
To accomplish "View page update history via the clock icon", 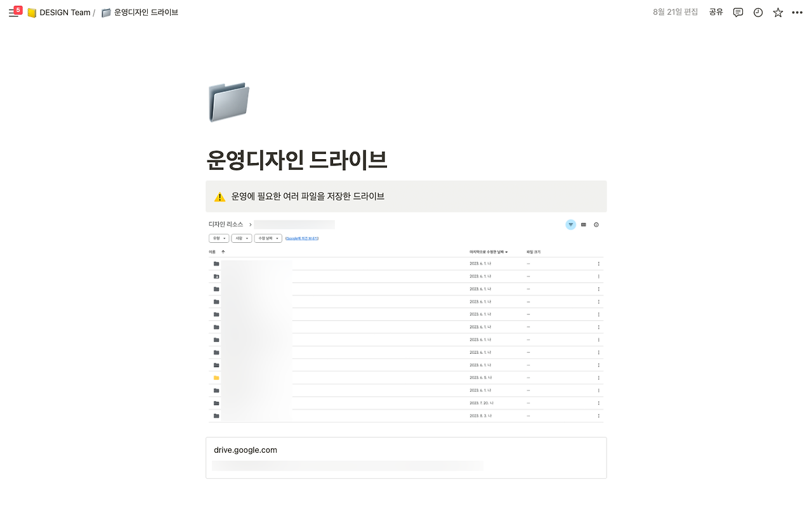I will pyautogui.click(x=758, y=13).
